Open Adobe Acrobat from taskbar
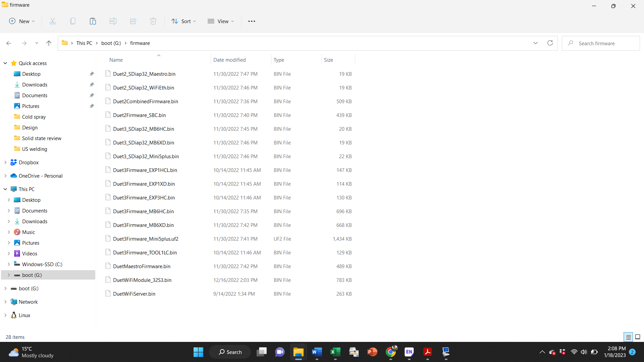Viewport: 644px width, 362px height. 428,352
